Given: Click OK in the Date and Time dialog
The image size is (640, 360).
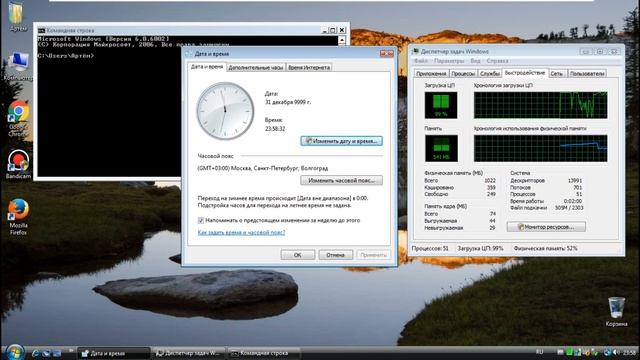Looking at the screenshot, I should pos(298,255).
